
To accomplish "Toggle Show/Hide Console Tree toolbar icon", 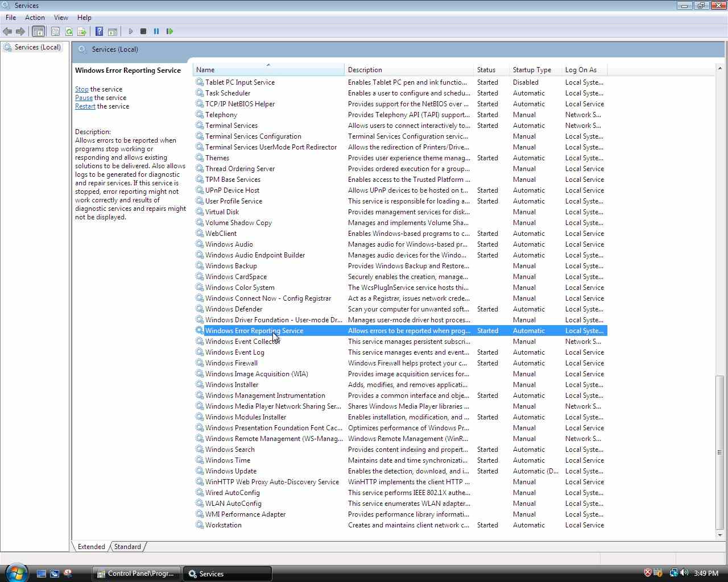I will click(x=39, y=31).
